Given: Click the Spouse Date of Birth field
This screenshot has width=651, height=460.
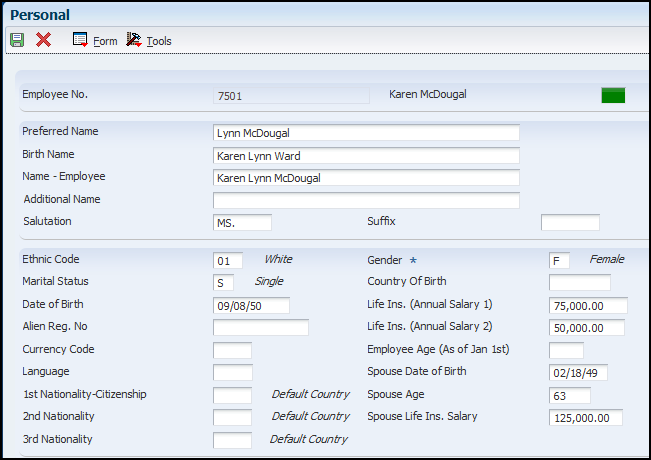Looking at the screenshot, I should click(x=578, y=372).
